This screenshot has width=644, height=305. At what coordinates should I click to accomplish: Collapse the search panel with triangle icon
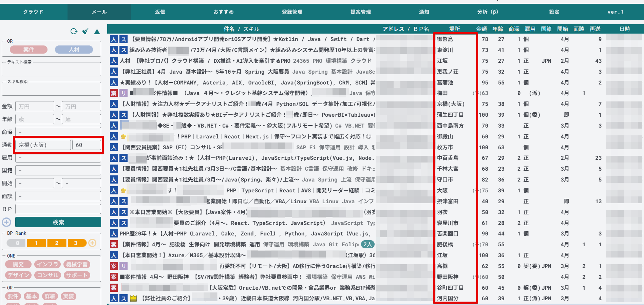click(97, 32)
